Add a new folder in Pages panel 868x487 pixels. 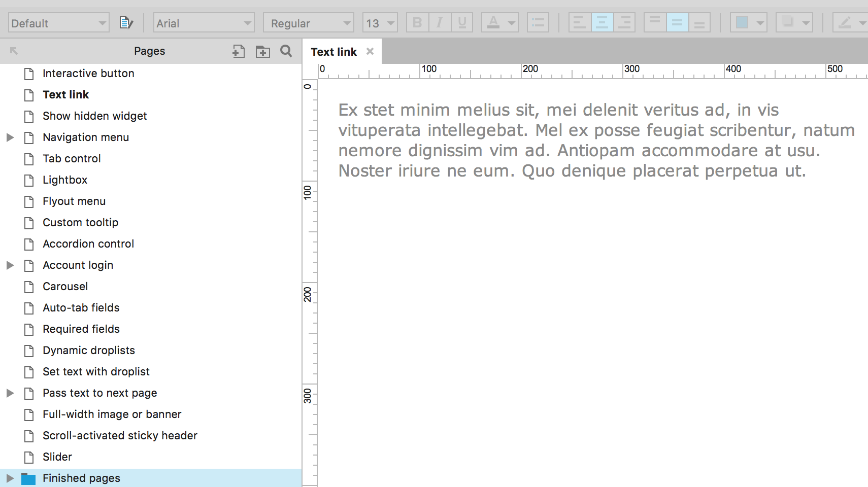(262, 51)
